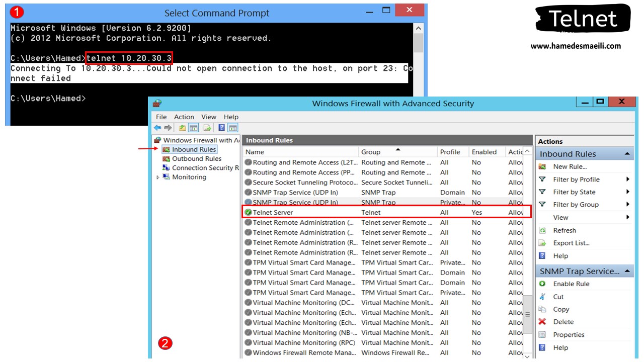Click the firewall icon in Windows Firewall title bar
Viewport: 644px width, 362px height.
(x=157, y=103)
